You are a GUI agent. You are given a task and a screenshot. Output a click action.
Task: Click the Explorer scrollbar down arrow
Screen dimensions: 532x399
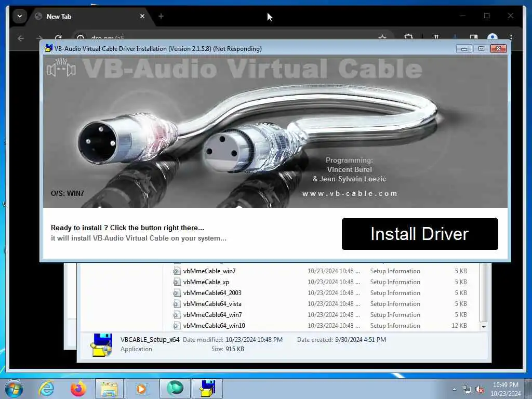pyautogui.click(x=484, y=326)
